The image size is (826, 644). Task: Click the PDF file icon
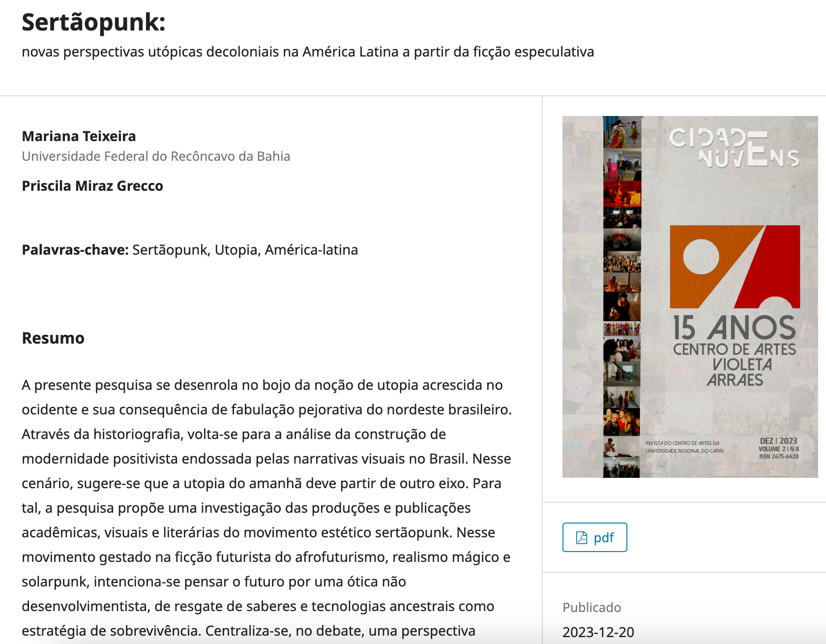tap(582, 538)
